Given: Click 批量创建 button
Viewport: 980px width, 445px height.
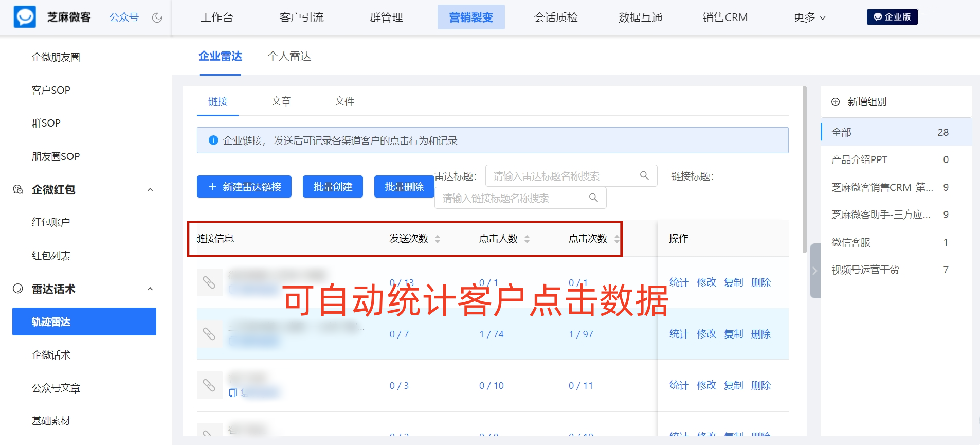Looking at the screenshot, I should tap(333, 186).
